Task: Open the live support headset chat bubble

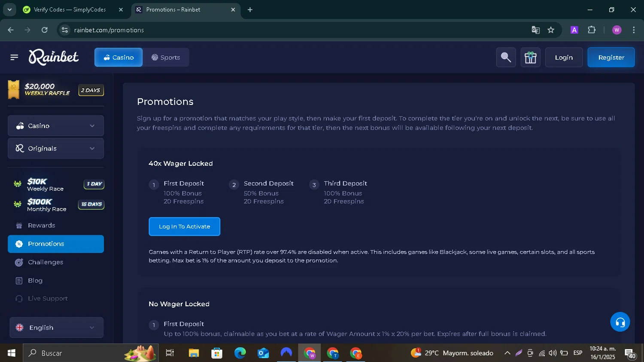Action: click(620, 322)
